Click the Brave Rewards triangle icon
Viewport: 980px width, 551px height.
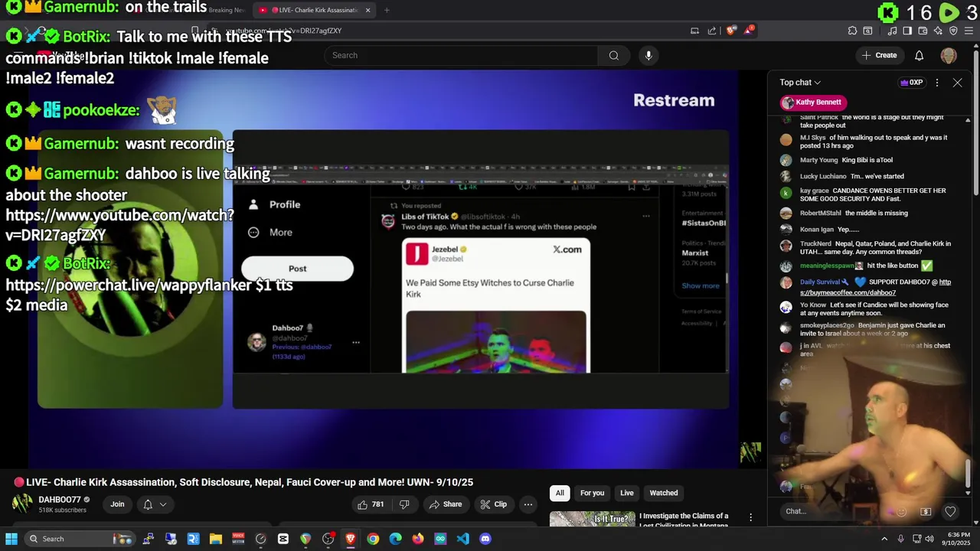(x=750, y=31)
